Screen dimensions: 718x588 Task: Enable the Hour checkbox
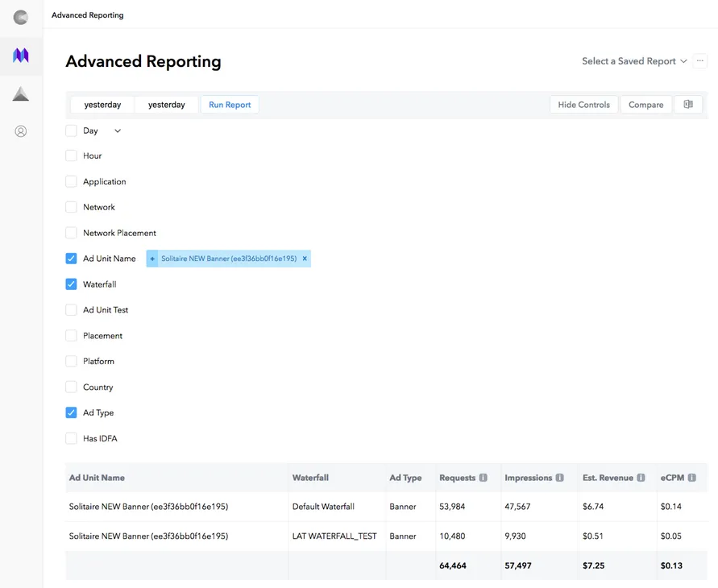tap(71, 155)
